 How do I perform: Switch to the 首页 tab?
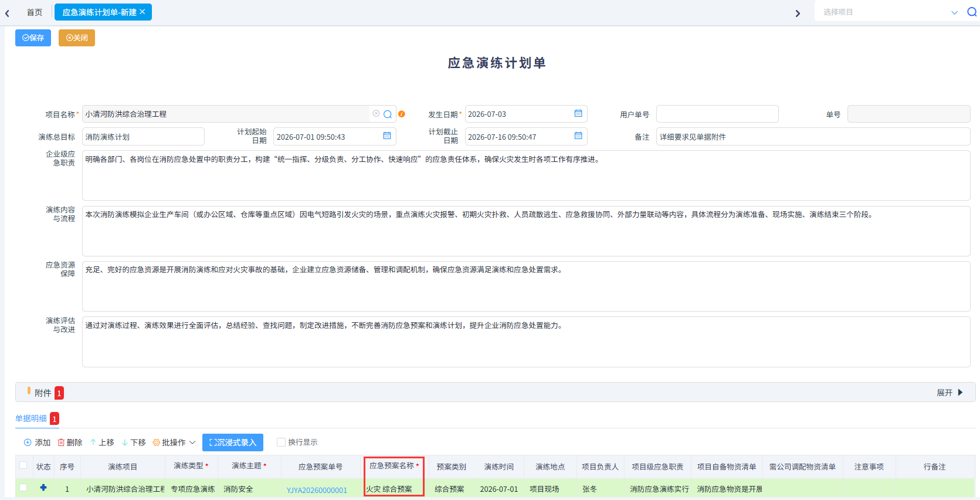[x=35, y=12]
